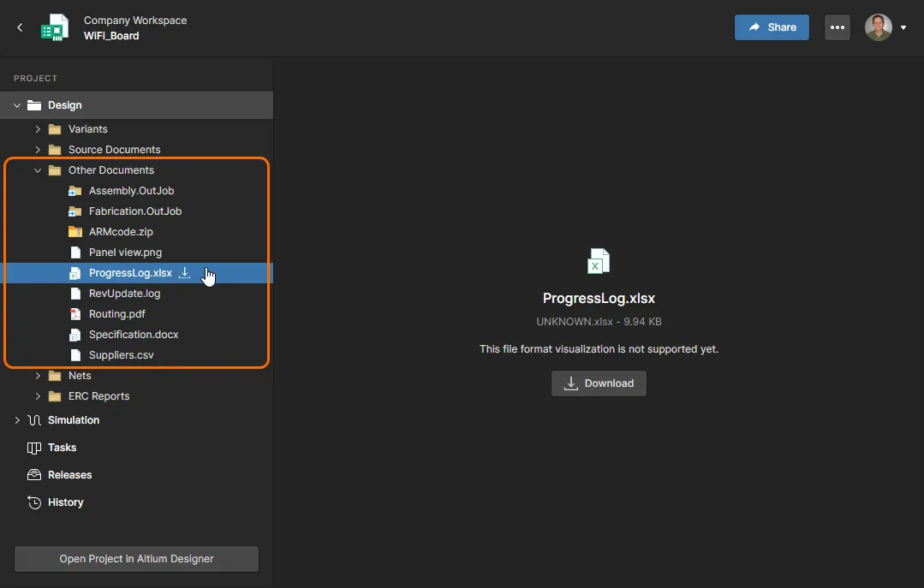924x588 pixels.
Task: Select Routing.pdf in the tree
Action: pos(116,314)
